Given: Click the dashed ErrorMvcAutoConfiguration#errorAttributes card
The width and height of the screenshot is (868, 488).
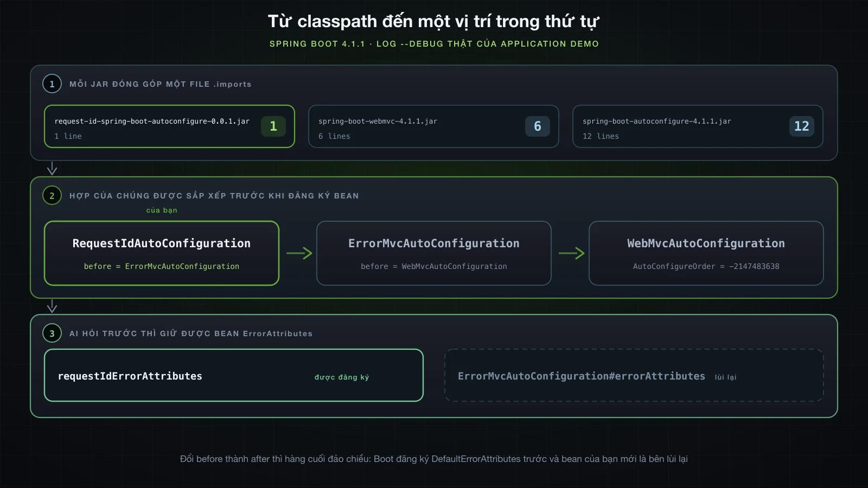Looking at the screenshot, I should coord(634,375).
